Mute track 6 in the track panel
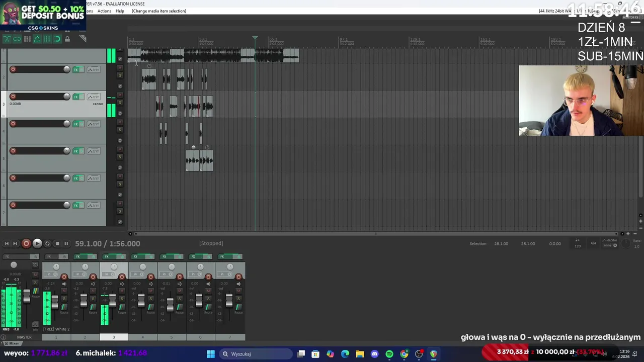This screenshot has width=644, height=362. tap(120, 176)
